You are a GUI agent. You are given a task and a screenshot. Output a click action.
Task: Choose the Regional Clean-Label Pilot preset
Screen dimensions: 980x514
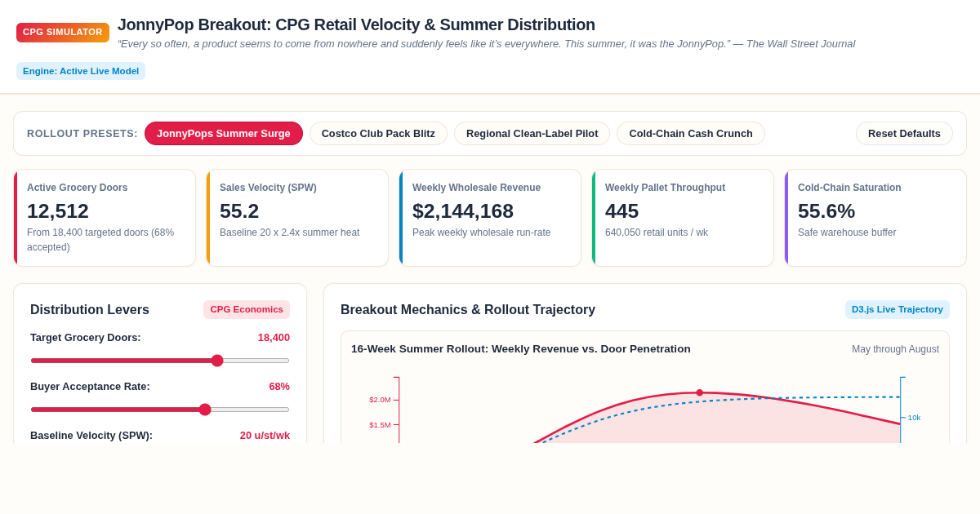point(532,134)
